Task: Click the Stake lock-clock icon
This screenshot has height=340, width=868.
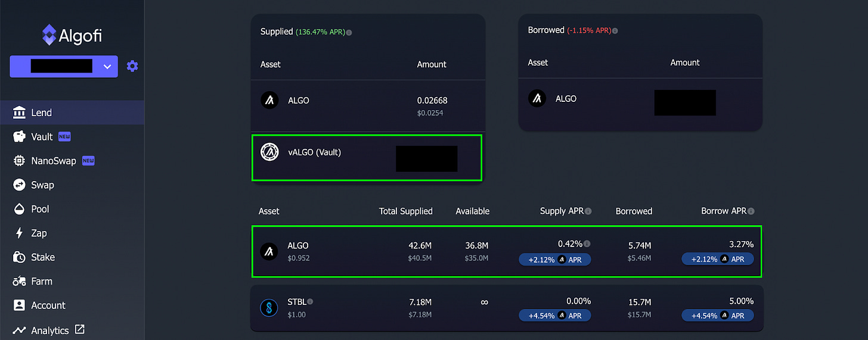Action: click(x=19, y=257)
